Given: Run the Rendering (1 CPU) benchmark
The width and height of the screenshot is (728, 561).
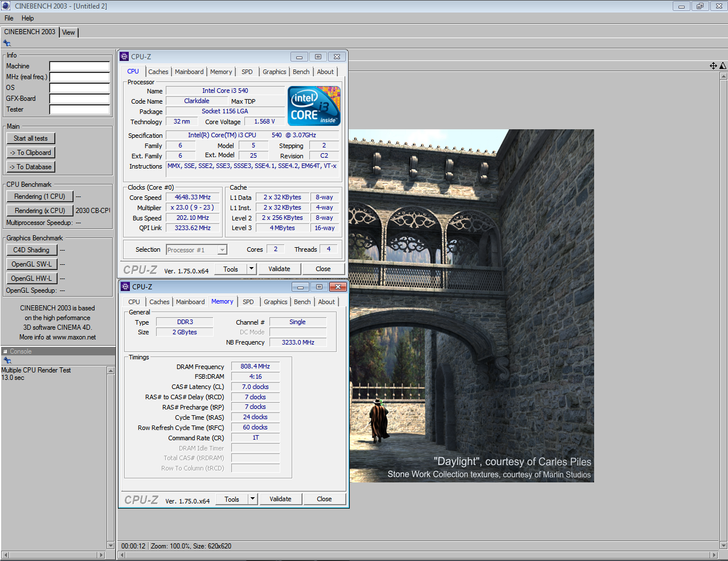Looking at the screenshot, I should pos(40,196).
